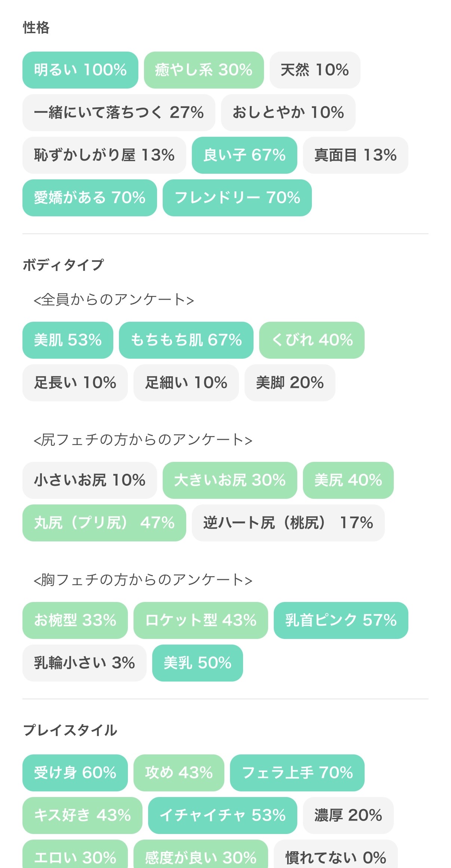Image resolution: width=451 pixels, height=868 pixels.
Task: Click the ボディタイプ section heading
Action: [63, 265]
